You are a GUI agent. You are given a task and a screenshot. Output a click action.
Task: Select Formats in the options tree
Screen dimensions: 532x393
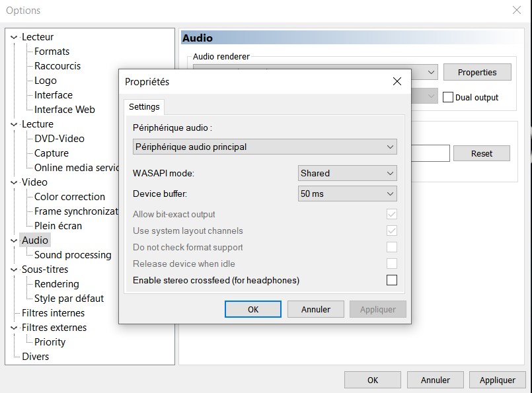(x=52, y=52)
